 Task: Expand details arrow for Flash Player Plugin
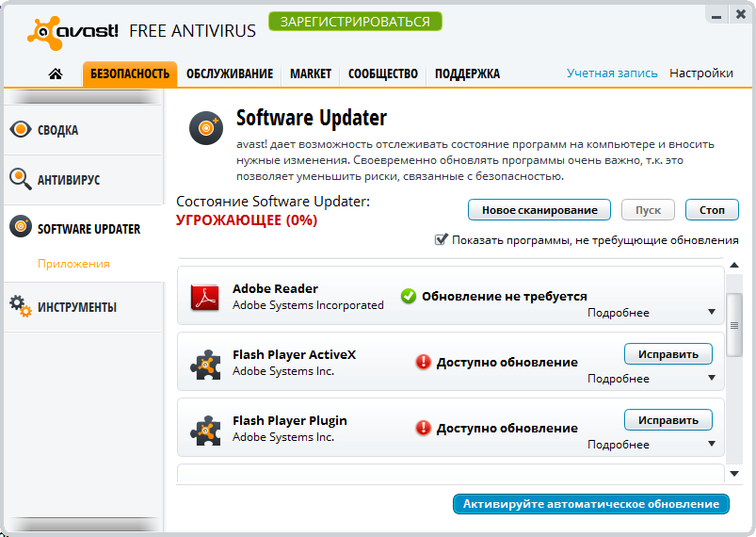[712, 444]
